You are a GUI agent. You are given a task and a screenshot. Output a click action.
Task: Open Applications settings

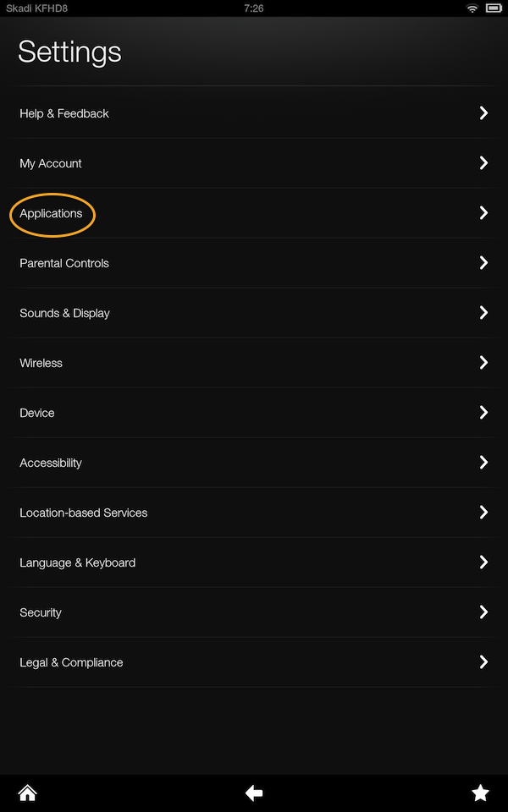click(x=254, y=213)
